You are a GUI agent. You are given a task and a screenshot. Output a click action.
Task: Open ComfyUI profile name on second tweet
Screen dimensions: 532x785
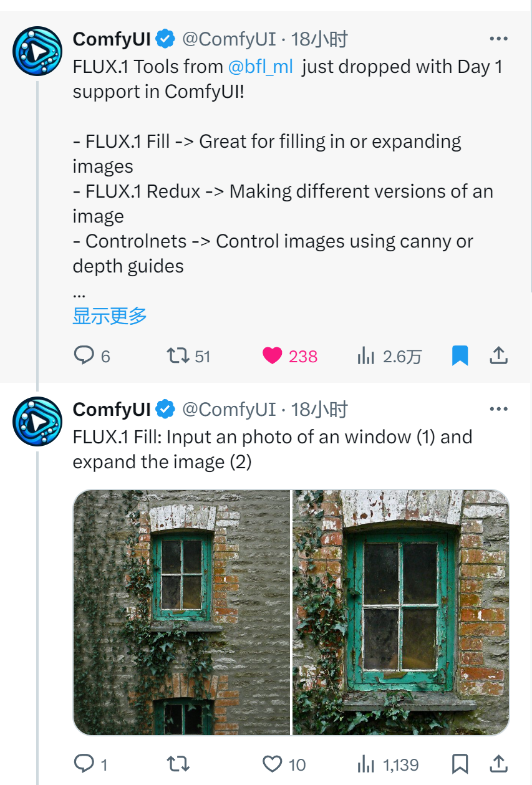point(112,409)
